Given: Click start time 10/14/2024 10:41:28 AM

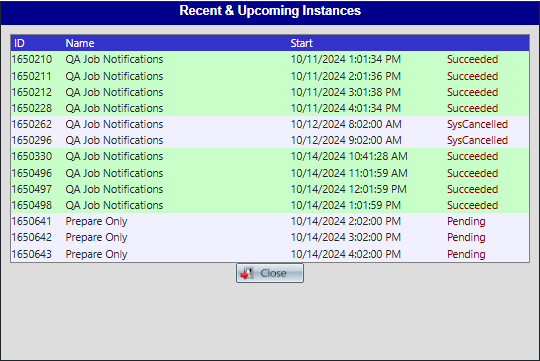Looking at the screenshot, I should tap(349, 156).
